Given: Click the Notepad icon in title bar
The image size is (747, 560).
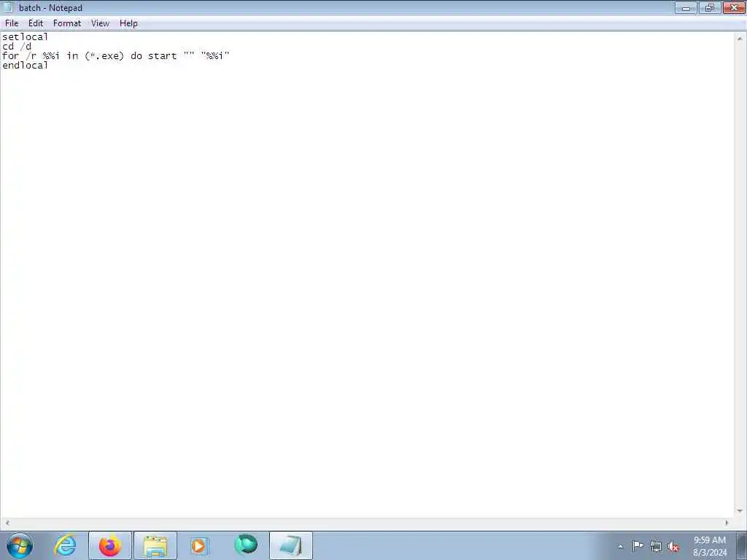Looking at the screenshot, I should coord(8,7).
